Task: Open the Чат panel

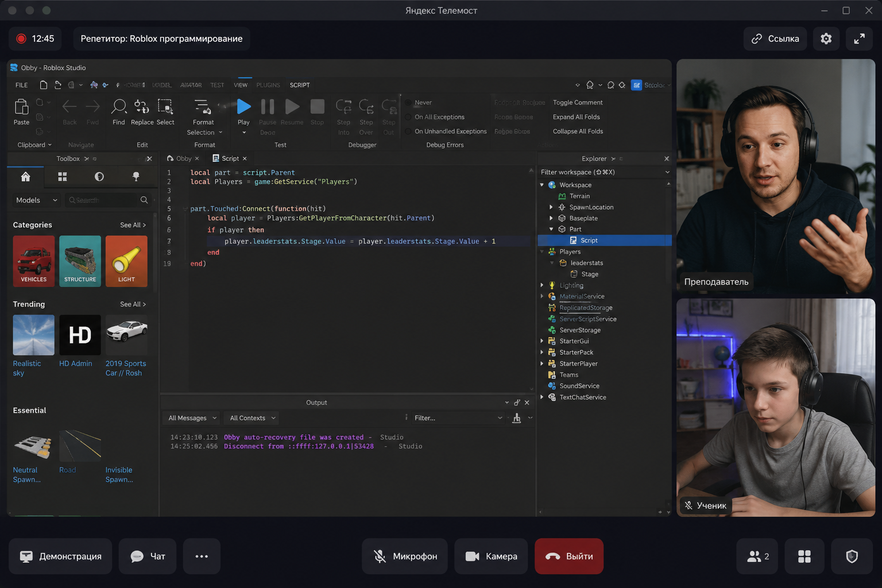Action: (148, 556)
